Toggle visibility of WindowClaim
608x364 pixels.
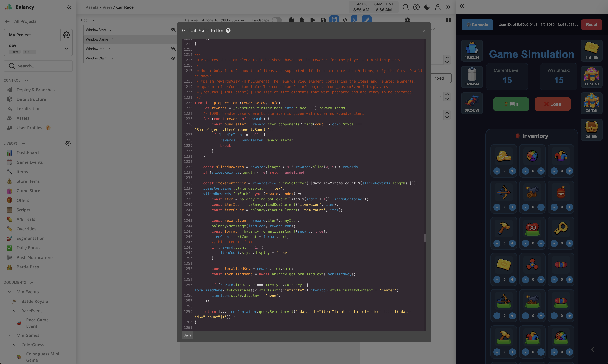point(173,58)
